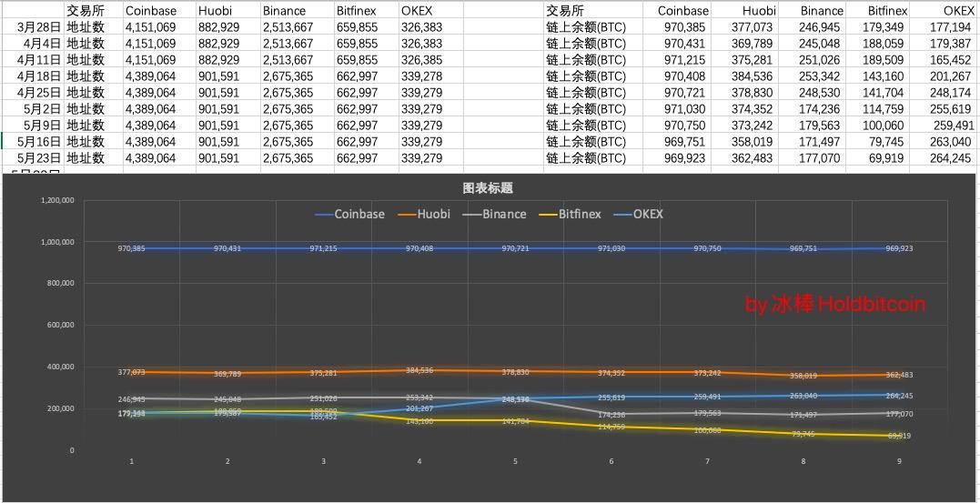Click the 4月25日 date cell
This screenshot has height=503, width=980.
point(33,93)
